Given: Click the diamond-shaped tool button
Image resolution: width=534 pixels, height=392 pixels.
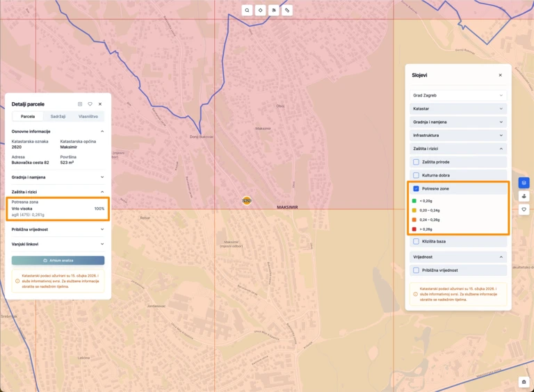Looking at the screenshot, I should tap(260, 10).
